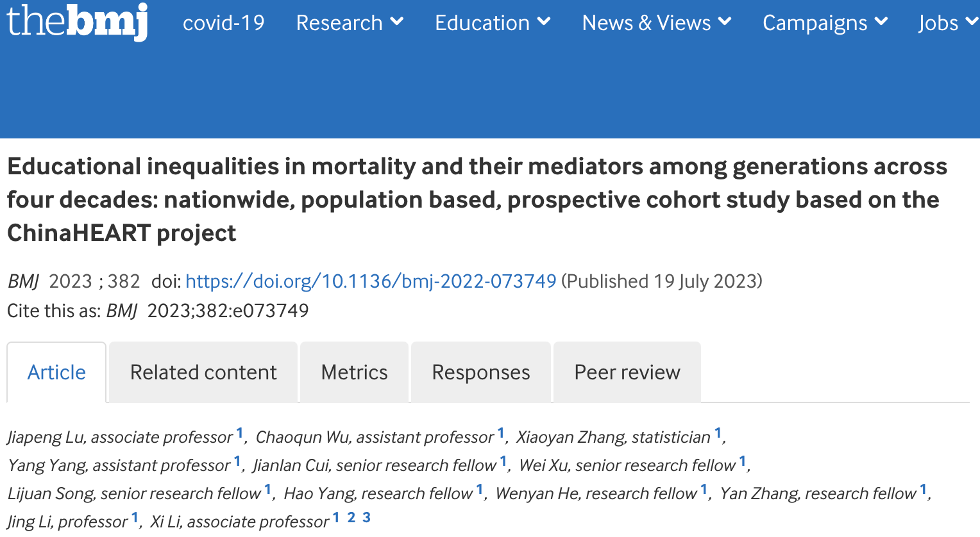
Task: Switch to the Peer review tab
Action: (x=627, y=372)
